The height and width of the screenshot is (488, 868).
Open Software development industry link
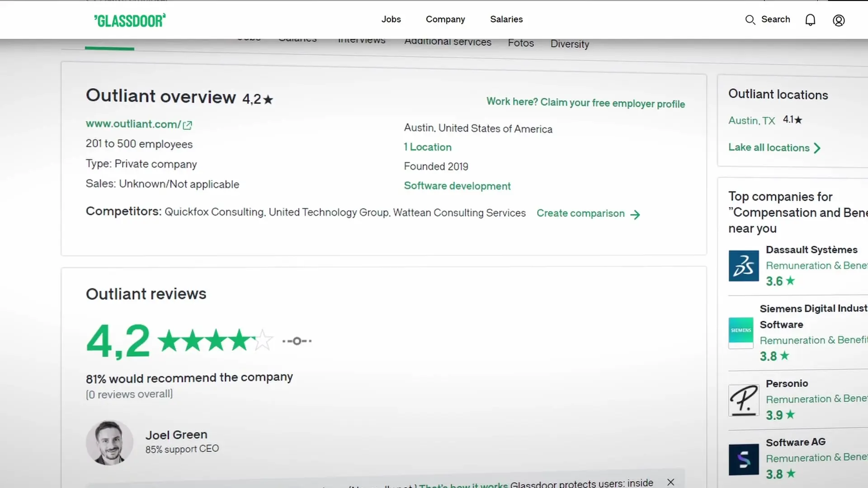(457, 186)
